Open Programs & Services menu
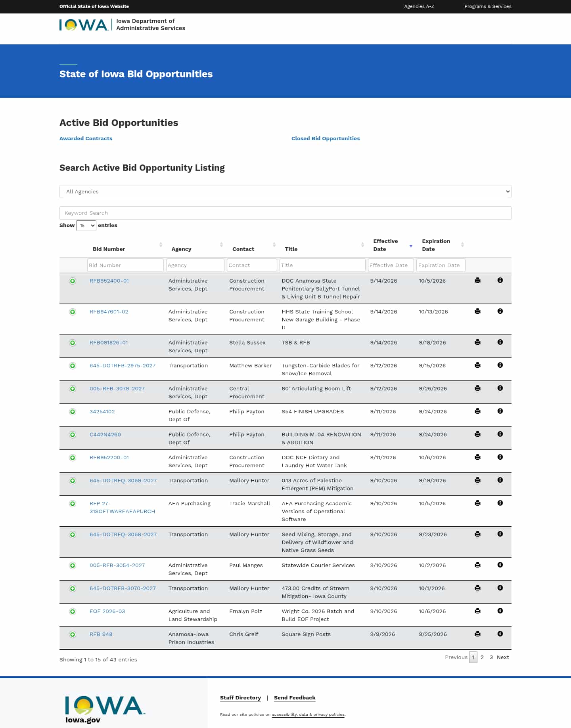 click(488, 6)
